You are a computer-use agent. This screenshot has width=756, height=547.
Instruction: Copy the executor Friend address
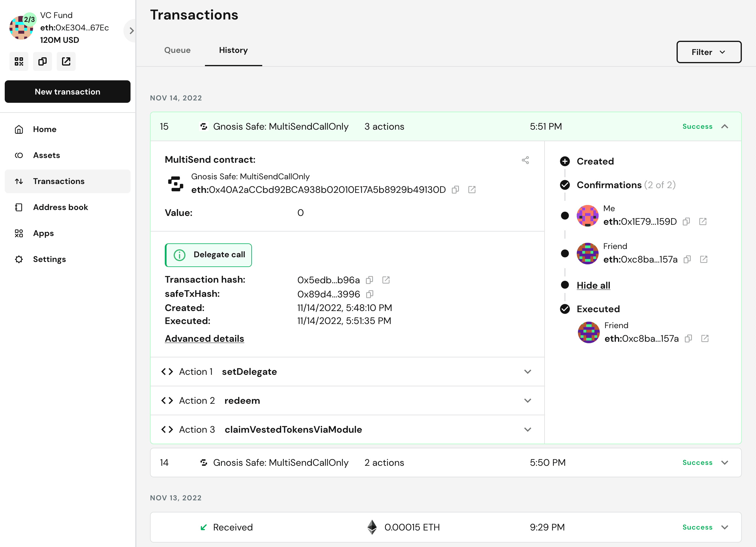coord(688,339)
